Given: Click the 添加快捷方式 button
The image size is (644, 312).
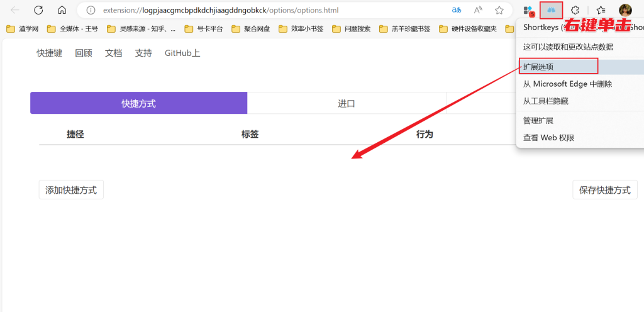Looking at the screenshot, I should pos(71,190).
